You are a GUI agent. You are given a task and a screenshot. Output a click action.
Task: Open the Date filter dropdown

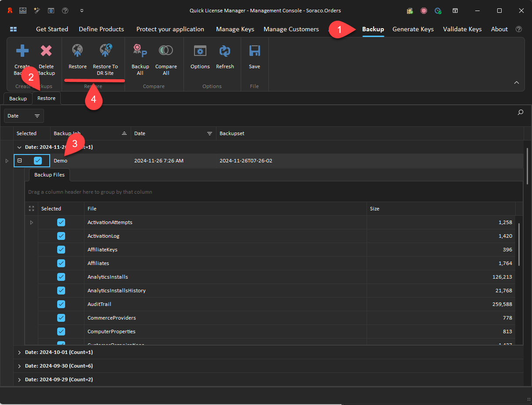[24, 116]
